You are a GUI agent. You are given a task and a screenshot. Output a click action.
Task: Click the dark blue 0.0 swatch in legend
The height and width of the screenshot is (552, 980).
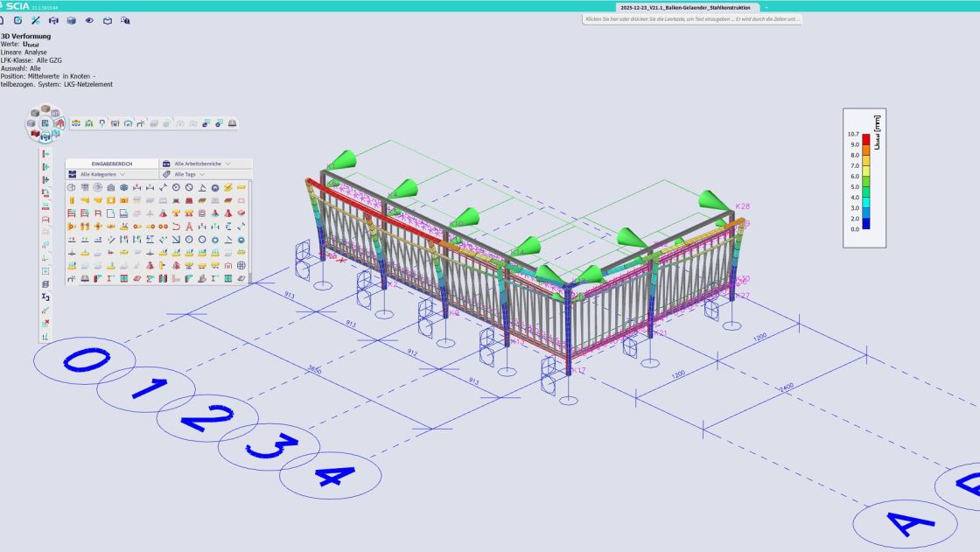865,224
